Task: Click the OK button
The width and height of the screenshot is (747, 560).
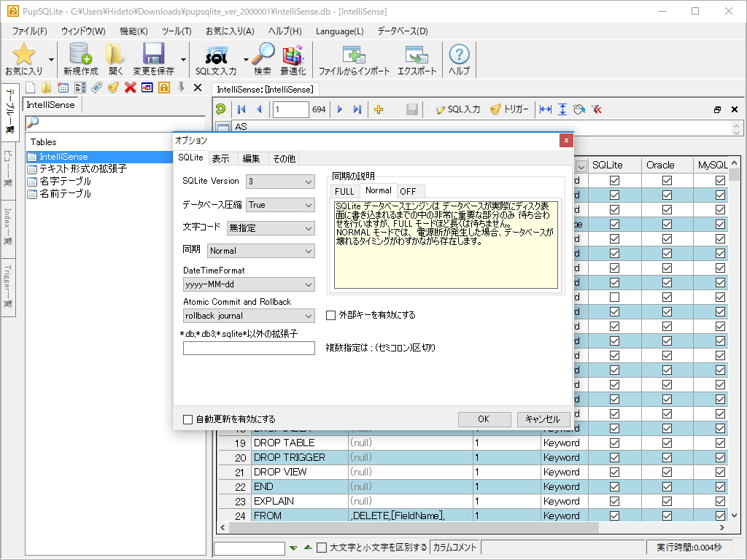Action: pyautogui.click(x=484, y=419)
